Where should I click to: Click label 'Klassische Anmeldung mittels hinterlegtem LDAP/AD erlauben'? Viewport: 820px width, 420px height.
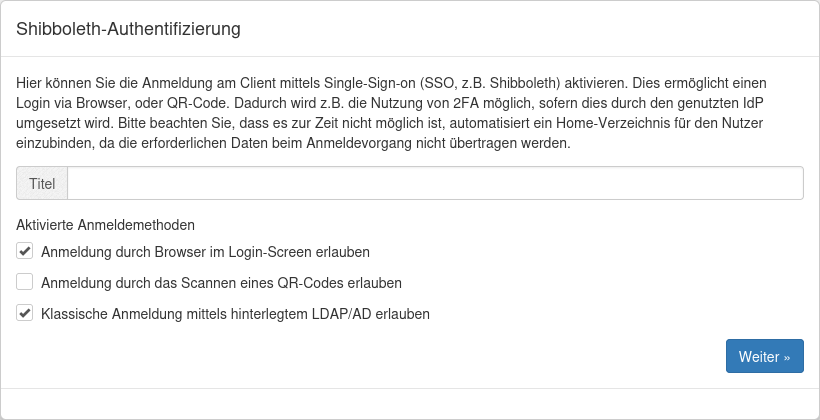pyautogui.click(x=235, y=313)
